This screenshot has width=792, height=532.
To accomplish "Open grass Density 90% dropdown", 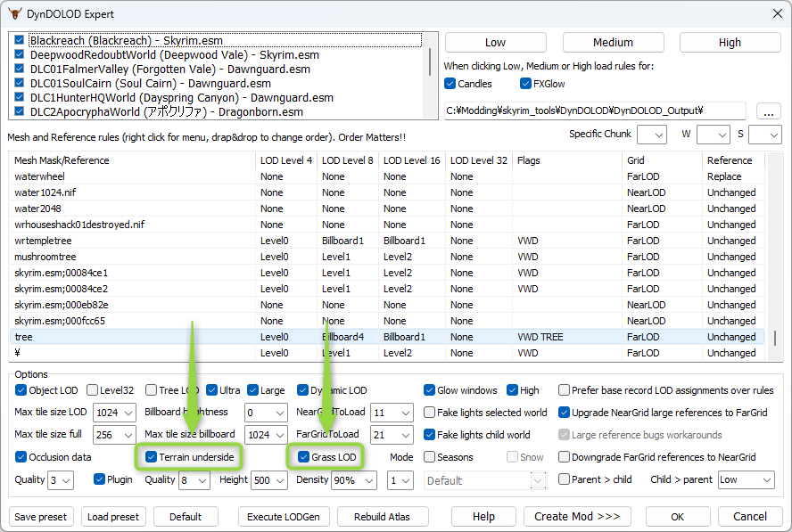I will (x=353, y=480).
